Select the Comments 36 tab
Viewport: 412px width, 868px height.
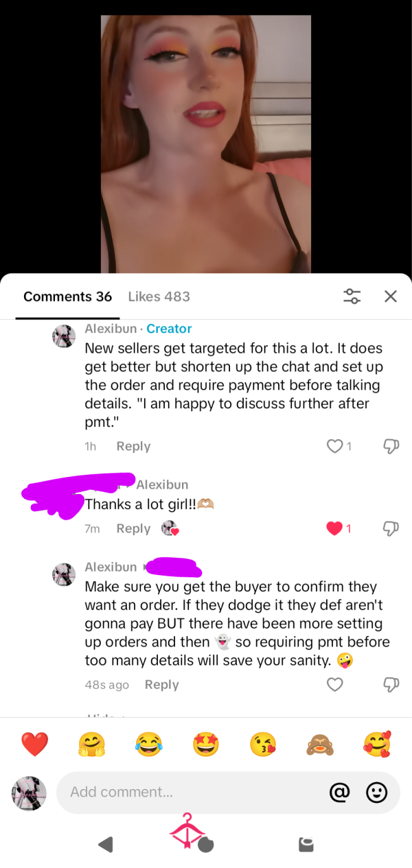coord(67,296)
